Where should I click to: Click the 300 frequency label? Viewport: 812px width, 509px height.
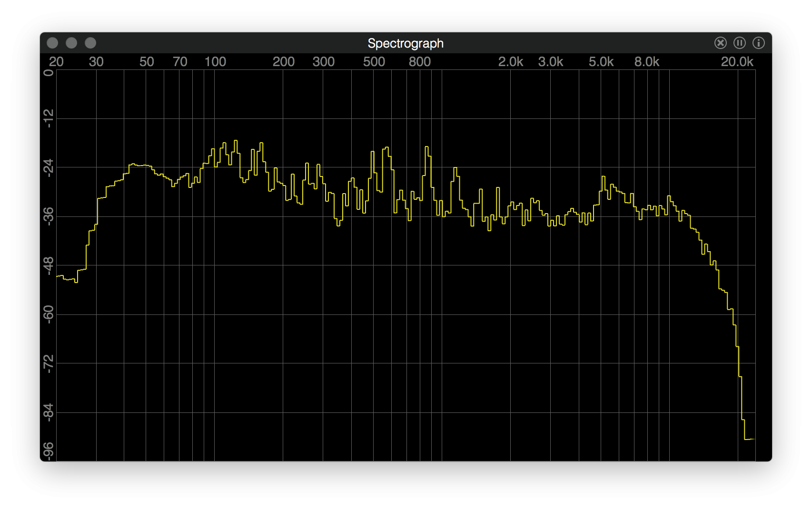[324, 61]
